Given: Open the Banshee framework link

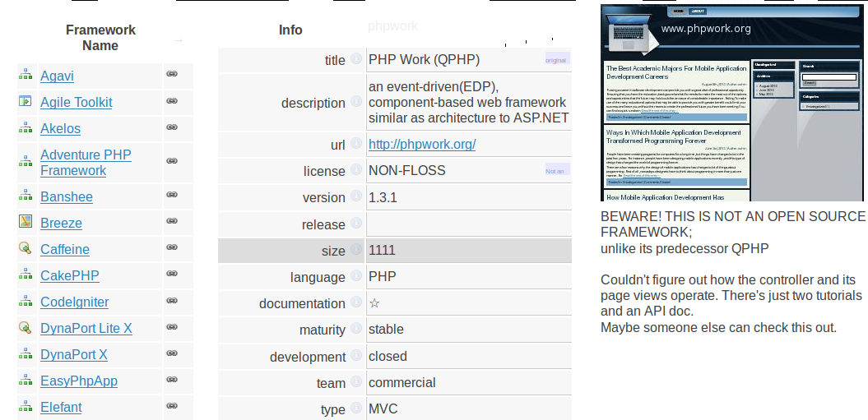Looking at the screenshot, I should coord(67,197).
